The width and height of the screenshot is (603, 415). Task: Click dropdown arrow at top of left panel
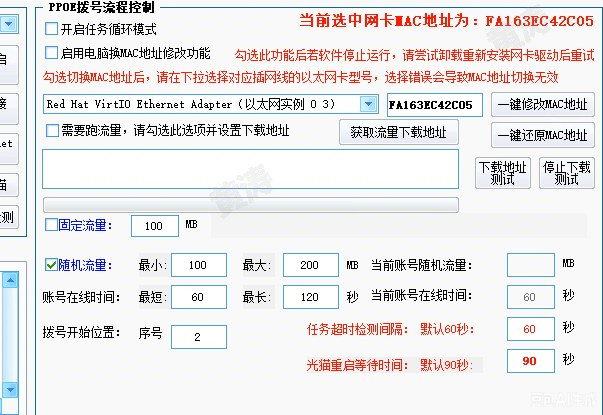[x=8, y=24]
